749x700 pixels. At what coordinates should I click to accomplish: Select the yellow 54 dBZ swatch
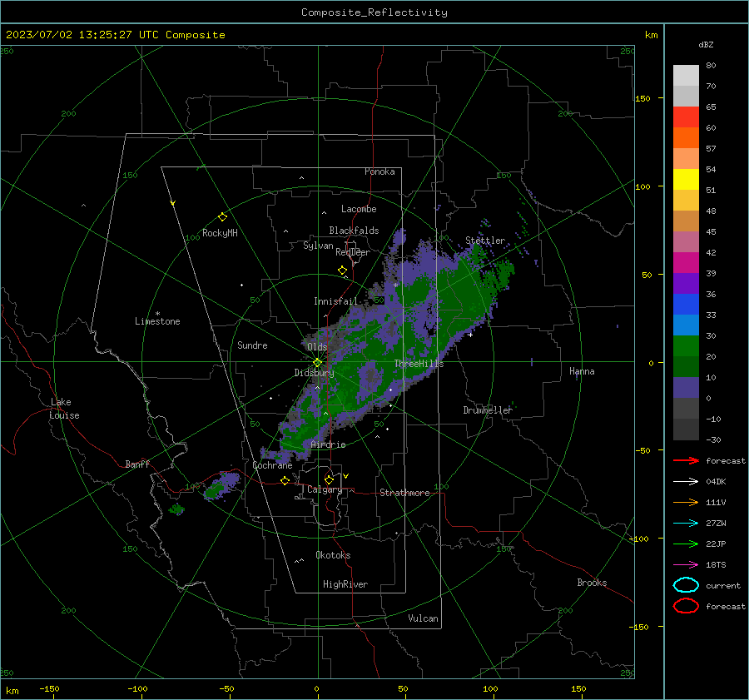(x=686, y=179)
